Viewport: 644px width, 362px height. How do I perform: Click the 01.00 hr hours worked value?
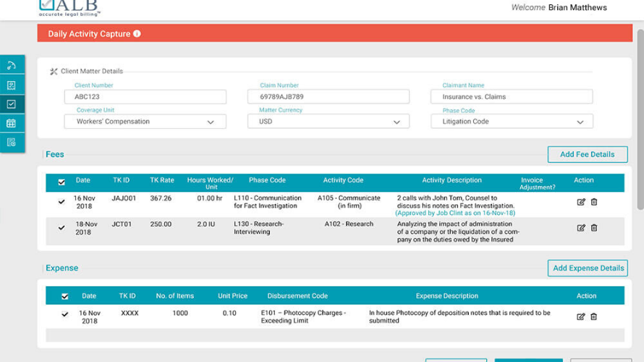point(209,198)
